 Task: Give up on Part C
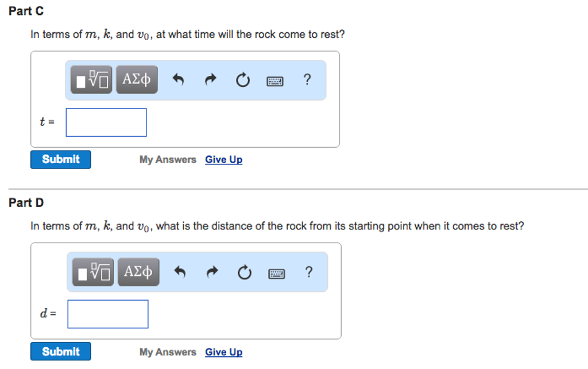223,159
